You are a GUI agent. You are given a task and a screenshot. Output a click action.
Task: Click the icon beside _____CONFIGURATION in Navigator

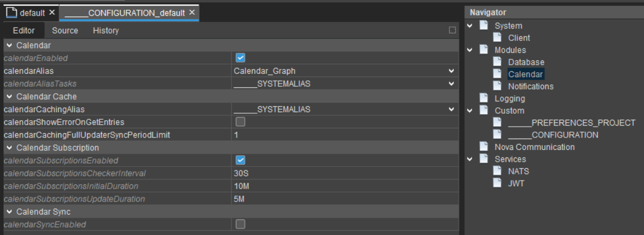497,134
